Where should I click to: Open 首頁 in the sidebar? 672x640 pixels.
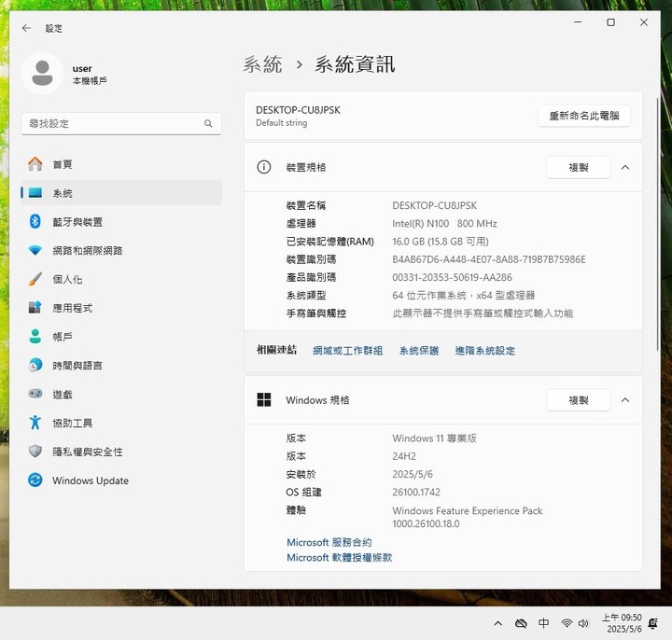pos(121,164)
